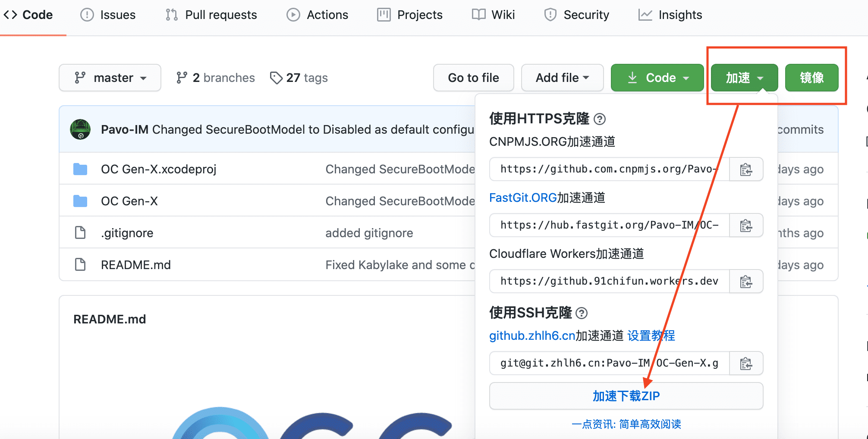
Task: View the Insights tab
Action: point(670,15)
